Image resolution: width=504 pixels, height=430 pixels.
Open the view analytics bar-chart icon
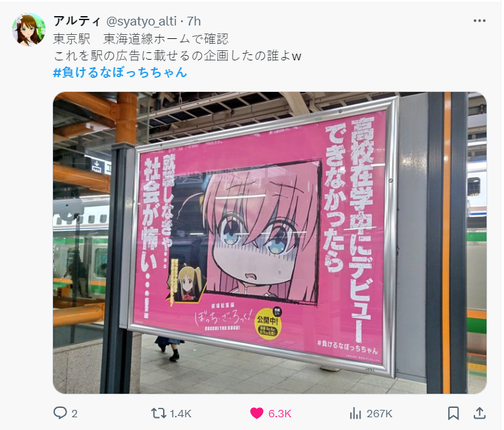355,413
